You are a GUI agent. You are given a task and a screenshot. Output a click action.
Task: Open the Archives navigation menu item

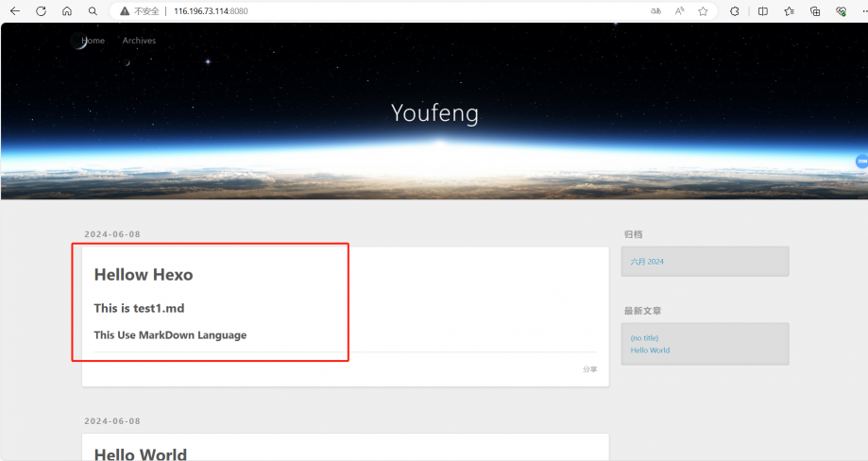[139, 41]
